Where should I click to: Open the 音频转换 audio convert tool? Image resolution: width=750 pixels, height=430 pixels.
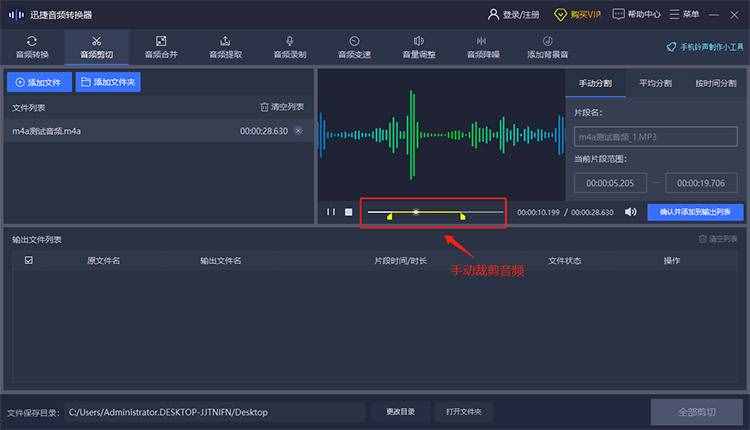(32, 47)
